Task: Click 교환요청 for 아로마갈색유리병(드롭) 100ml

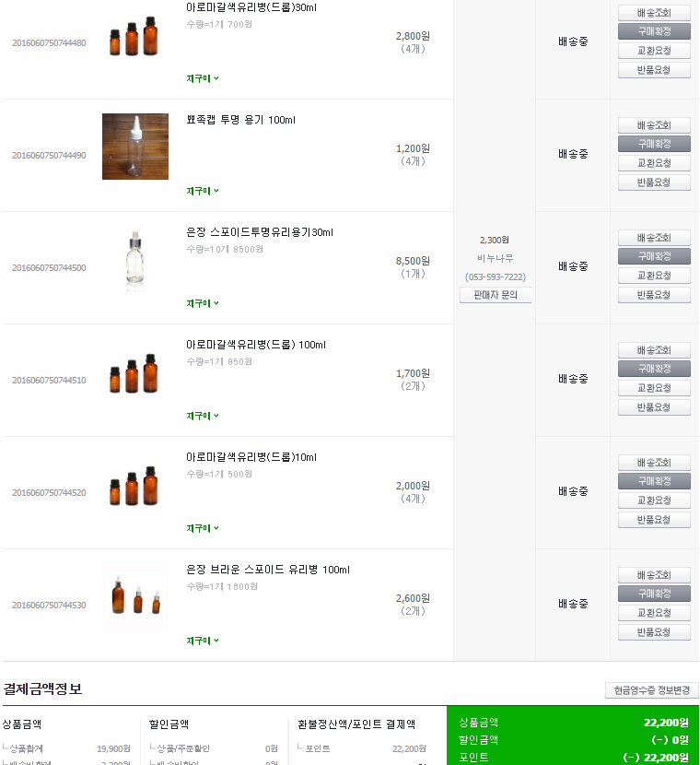Action: pos(654,388)
